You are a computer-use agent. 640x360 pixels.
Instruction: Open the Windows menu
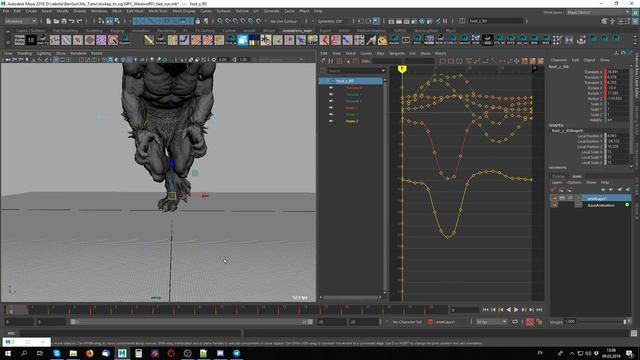pyautogui.click(x=99, y=11)
